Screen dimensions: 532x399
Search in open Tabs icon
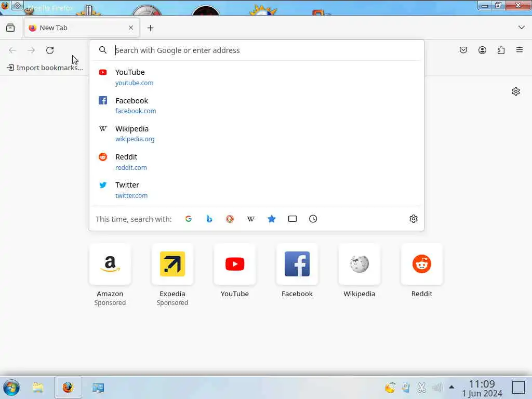pyautogui.click(x=292, y=219)
